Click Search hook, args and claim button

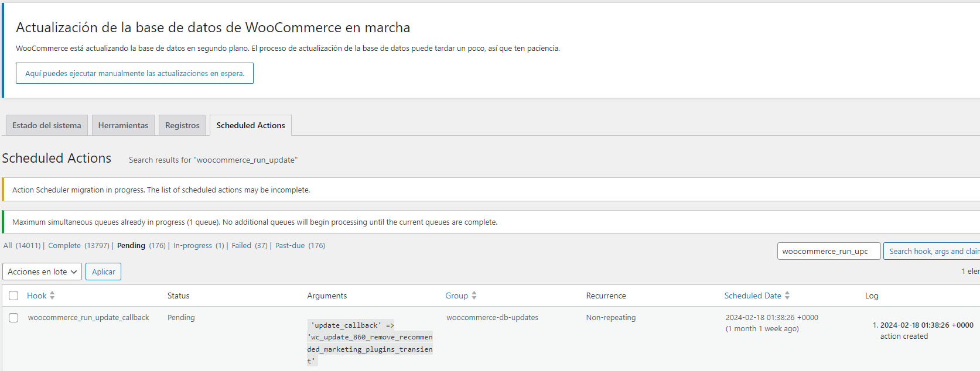pyautogui.click(x=931, y=251)
